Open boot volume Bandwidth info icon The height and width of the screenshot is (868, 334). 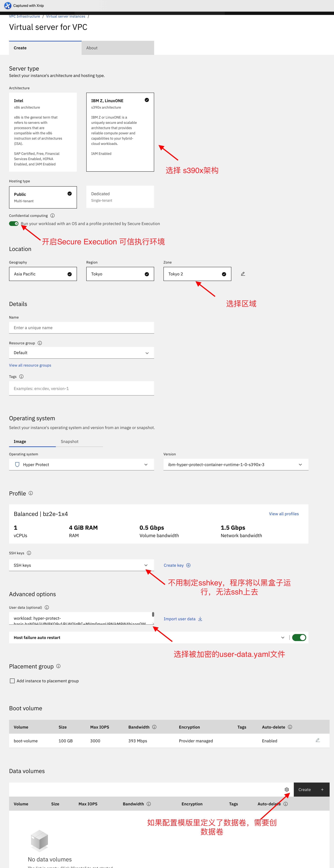(x=154, y=727)
